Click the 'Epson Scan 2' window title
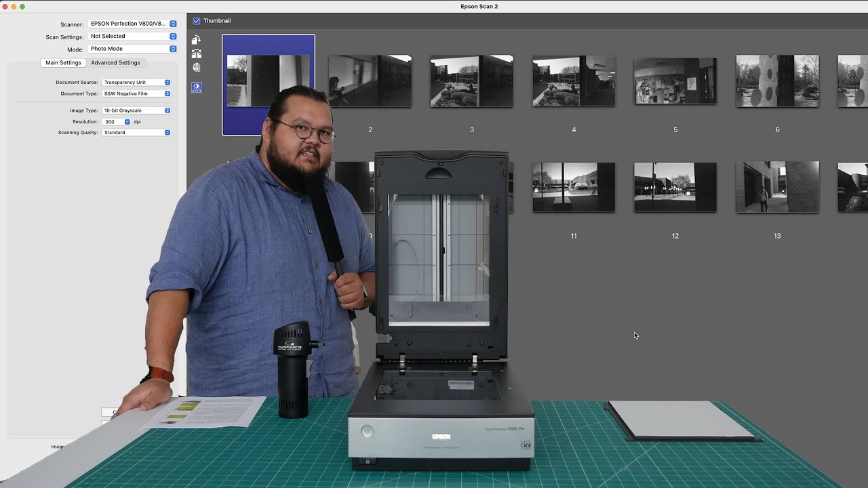 [479, 6]
